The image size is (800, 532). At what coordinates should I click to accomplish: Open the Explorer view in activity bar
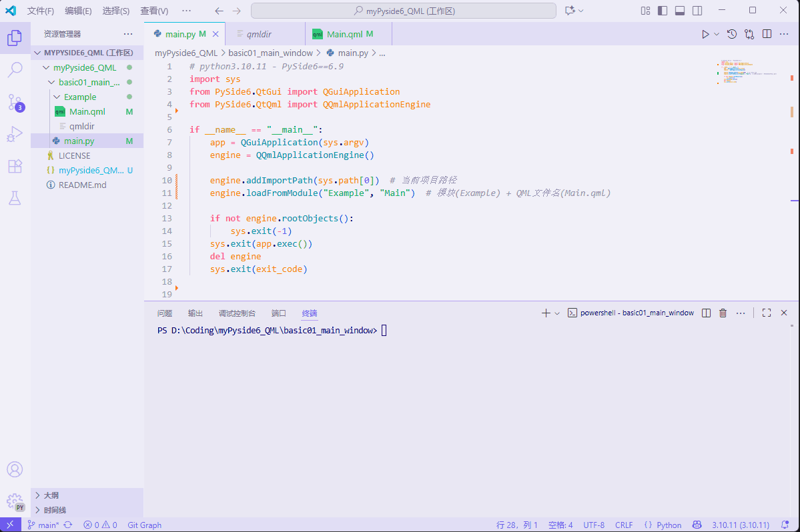pos(15,38)
